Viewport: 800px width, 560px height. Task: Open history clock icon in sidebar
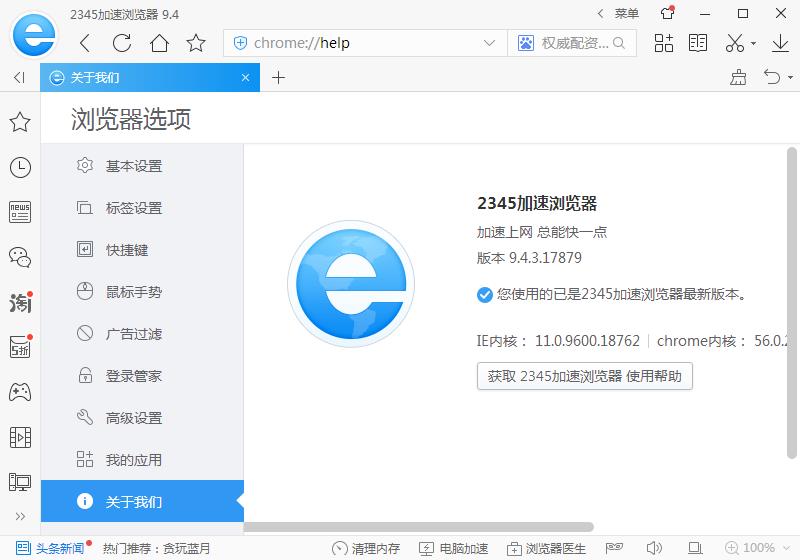point(20,167)
